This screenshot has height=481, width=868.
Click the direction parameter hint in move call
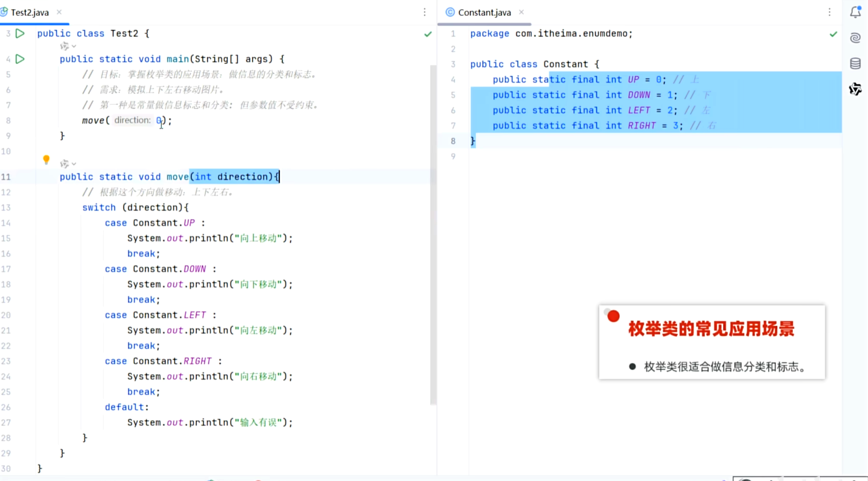pos(132,120)
